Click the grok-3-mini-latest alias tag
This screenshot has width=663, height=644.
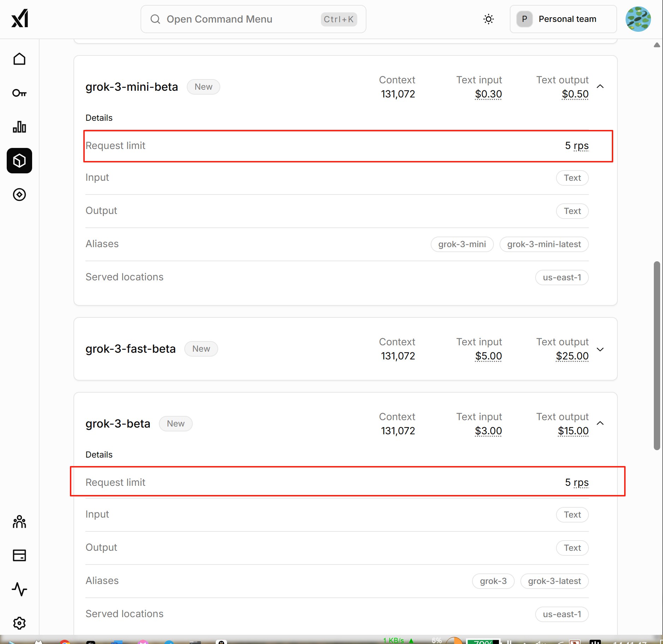click(x=544, y=244)
